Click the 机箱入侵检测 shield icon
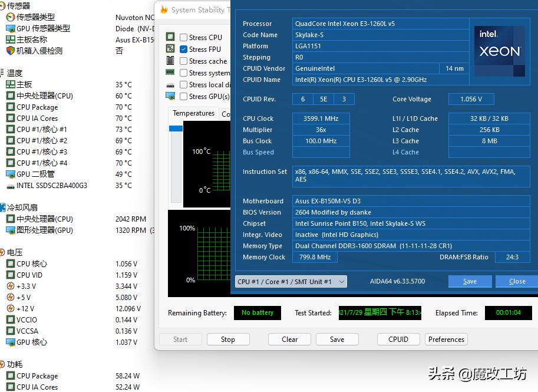Image resolution: width=538 pixels, height=392 pixels. [11, 51]
